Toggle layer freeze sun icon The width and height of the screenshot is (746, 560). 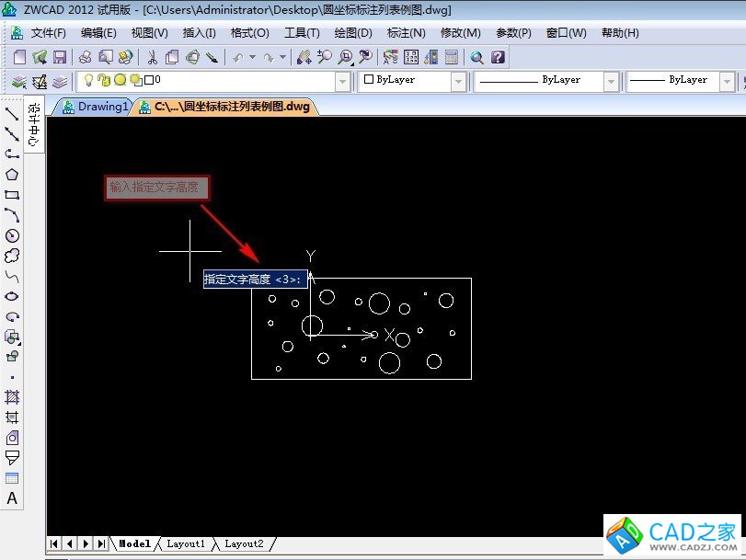120,81
